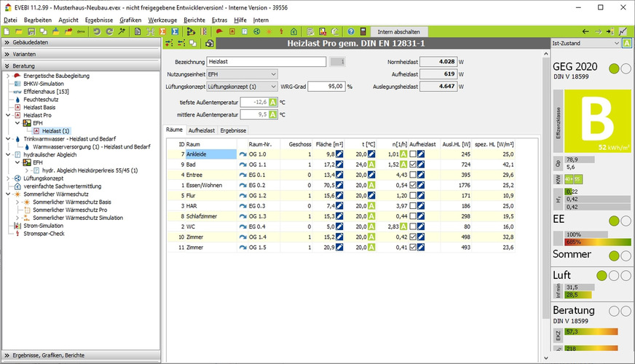635x364 pixels.
Task: Click area edit pencil for Ankleide row
Action: click(x=339, y=154)
